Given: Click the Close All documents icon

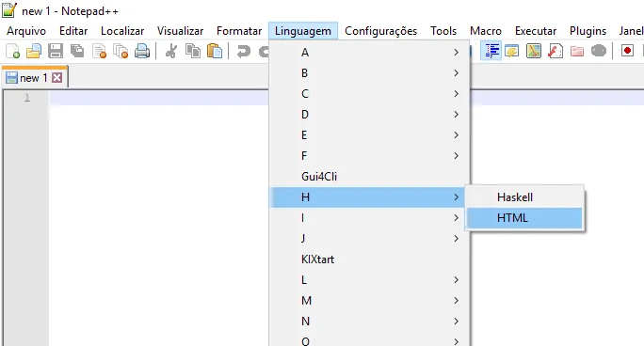Looking at the screenshot, I should click(121, 52).
